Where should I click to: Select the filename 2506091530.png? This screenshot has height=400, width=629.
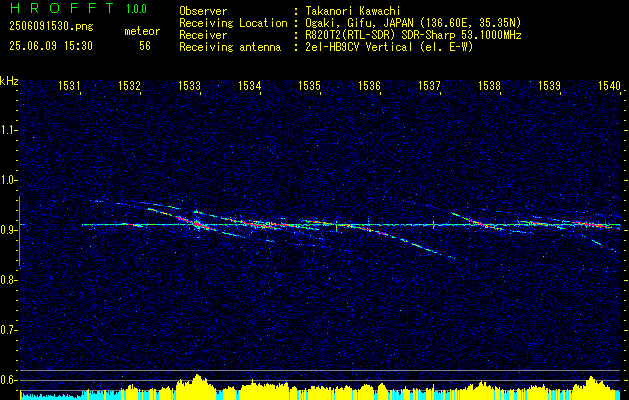51,27
